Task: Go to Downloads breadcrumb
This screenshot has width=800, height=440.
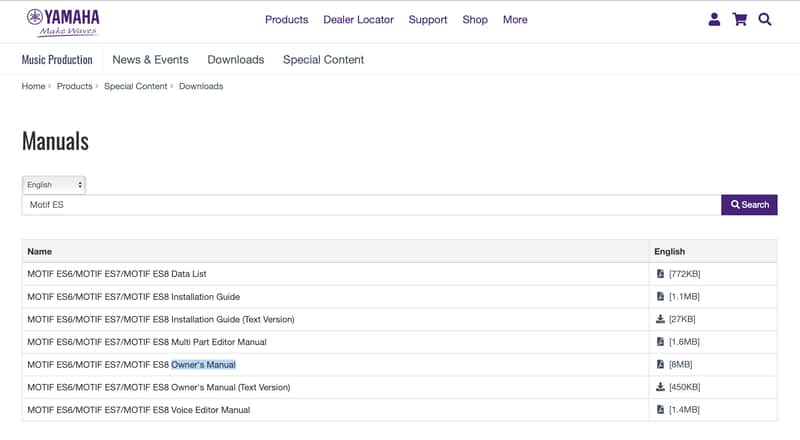Action: coord(201,86)
